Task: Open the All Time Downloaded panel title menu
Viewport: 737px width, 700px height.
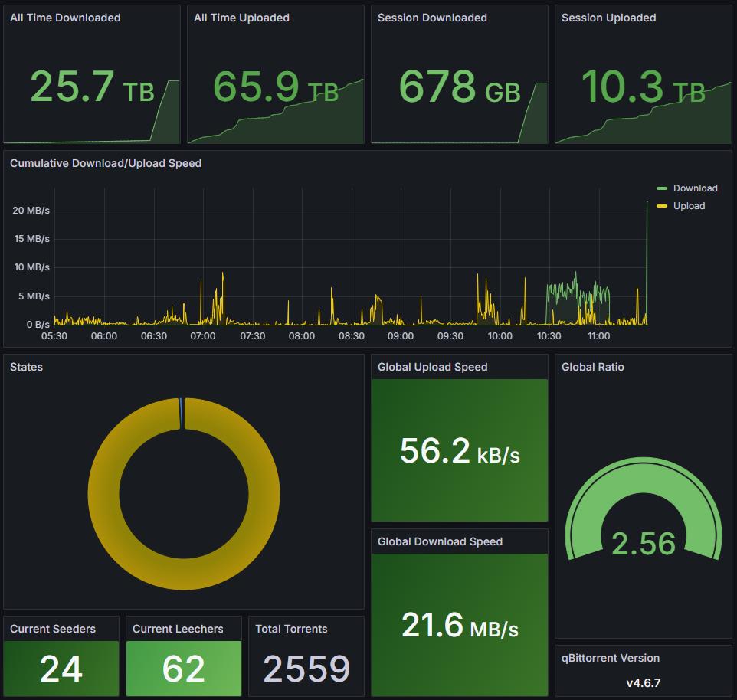Action: (x=65, y=18)
